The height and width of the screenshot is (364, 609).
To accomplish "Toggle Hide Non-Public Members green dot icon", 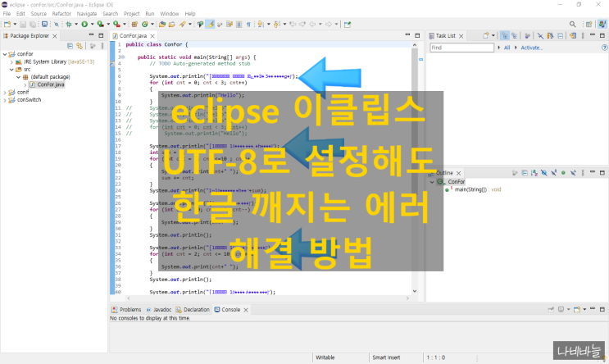I will pyautogui.click(x=563, y=173).
